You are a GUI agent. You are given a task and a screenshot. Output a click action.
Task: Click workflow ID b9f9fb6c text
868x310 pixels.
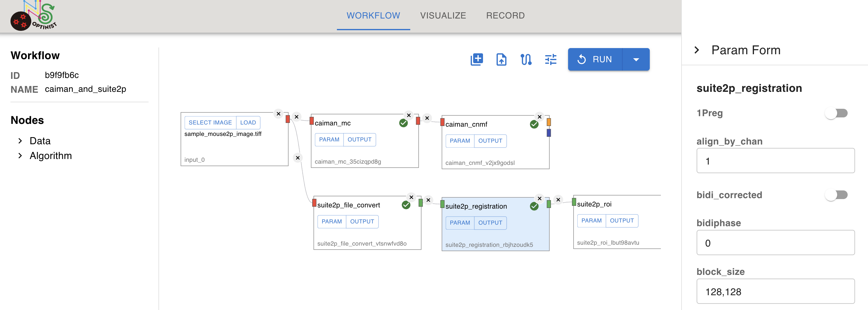click(x=62, y=75)
